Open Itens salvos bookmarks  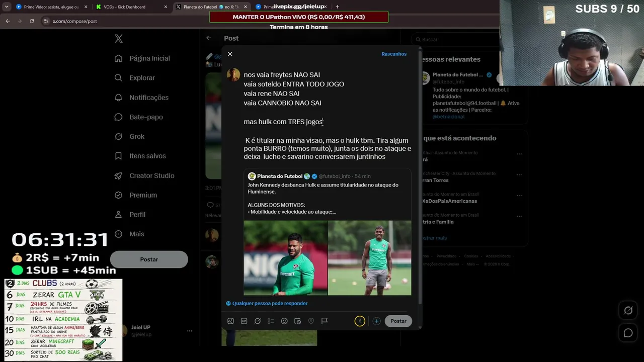tap(140, 156)
